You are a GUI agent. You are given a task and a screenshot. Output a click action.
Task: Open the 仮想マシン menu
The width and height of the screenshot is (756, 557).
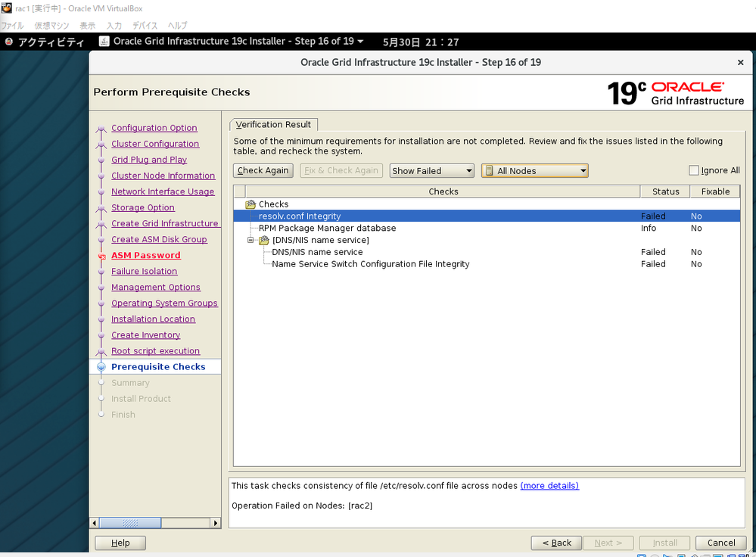[x=51, y=26]
